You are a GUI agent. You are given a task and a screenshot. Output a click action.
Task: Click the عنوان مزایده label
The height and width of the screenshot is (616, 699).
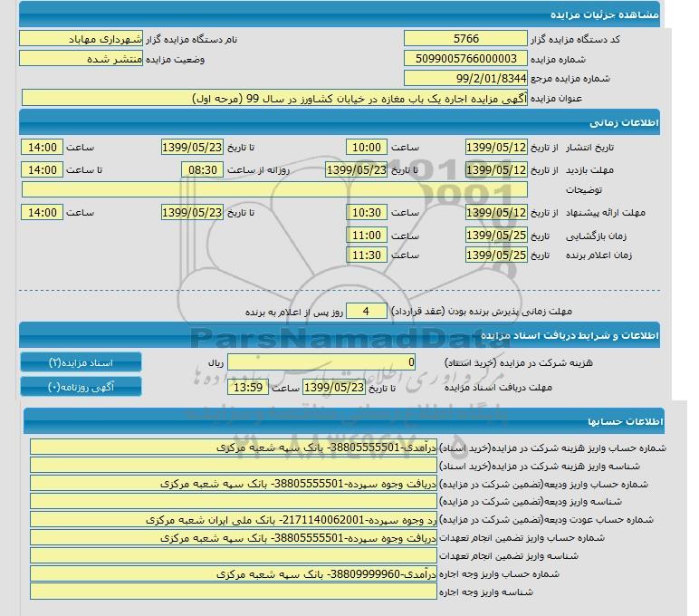coord(556,98)
